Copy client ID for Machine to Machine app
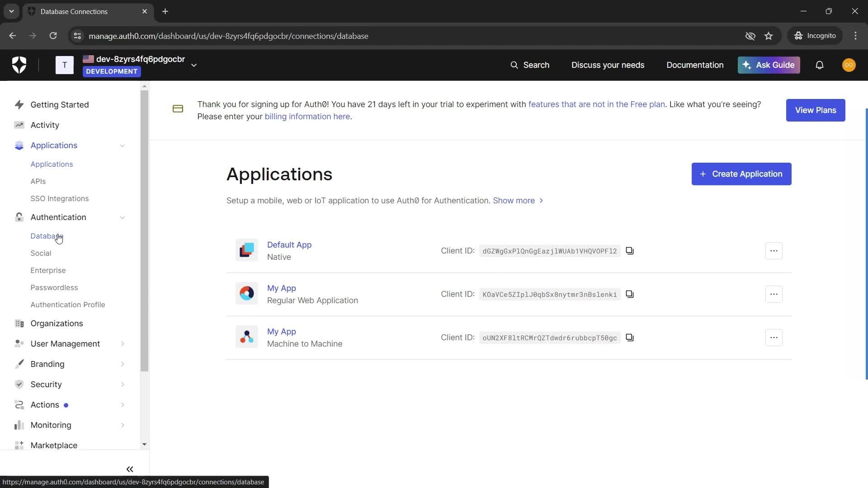 tap(630, 338)
